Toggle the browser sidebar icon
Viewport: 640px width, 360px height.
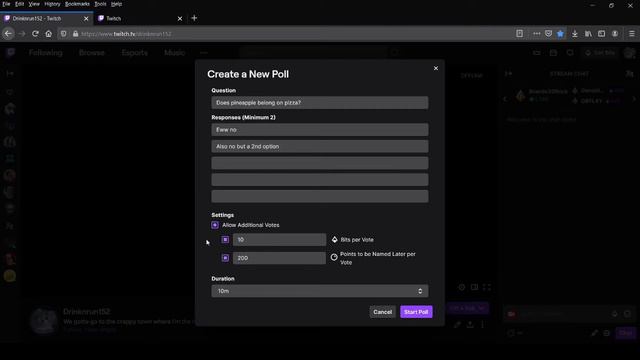[602, 34]
